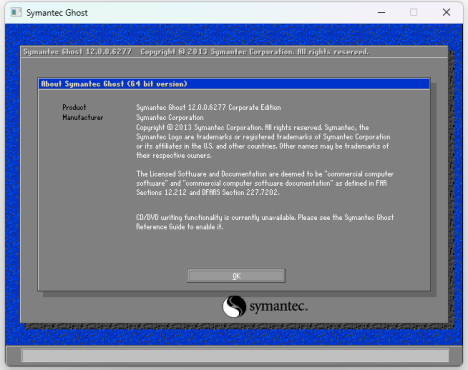
Task: Click the empty status bar at bottom
Action: [x=235, y=355]
